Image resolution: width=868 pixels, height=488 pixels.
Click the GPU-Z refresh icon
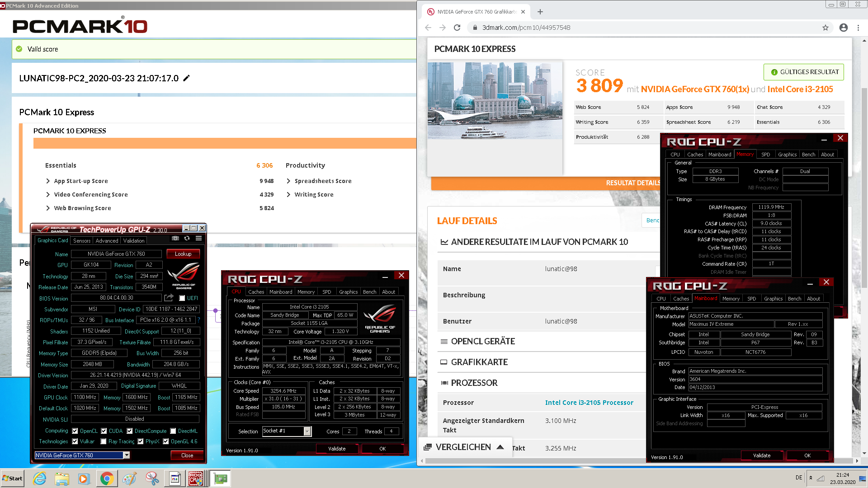[187, 239]
